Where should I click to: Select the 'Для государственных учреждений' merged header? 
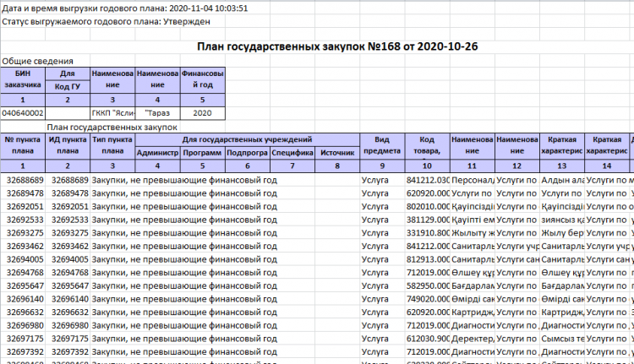(247, 140)
